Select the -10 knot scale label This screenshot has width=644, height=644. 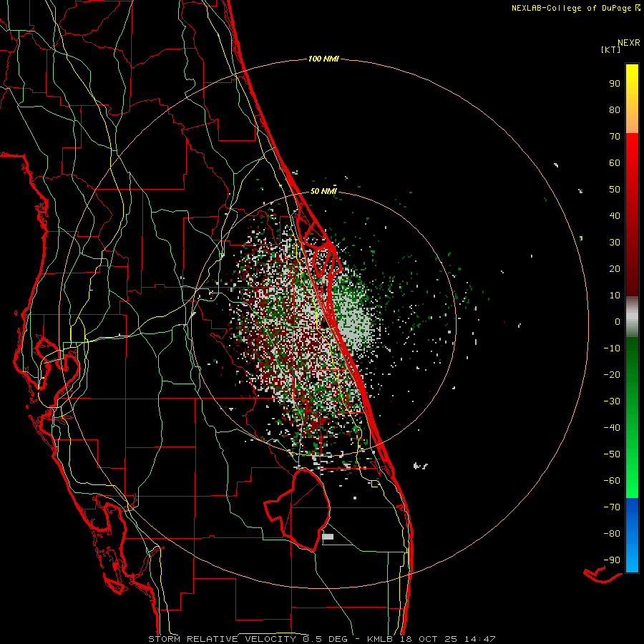pos(612,348)
